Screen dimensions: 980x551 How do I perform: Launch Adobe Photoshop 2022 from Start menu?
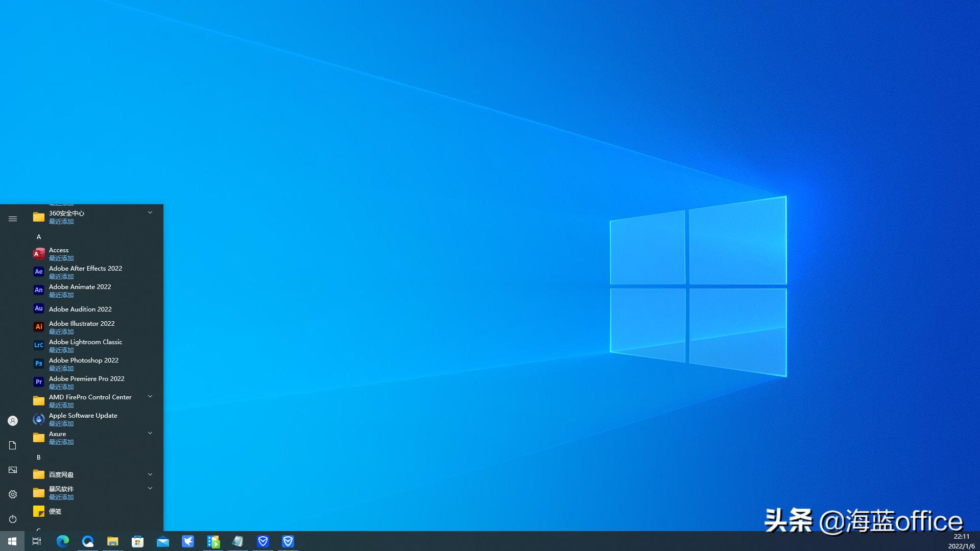pyautogui.click(x=83, y=364)
